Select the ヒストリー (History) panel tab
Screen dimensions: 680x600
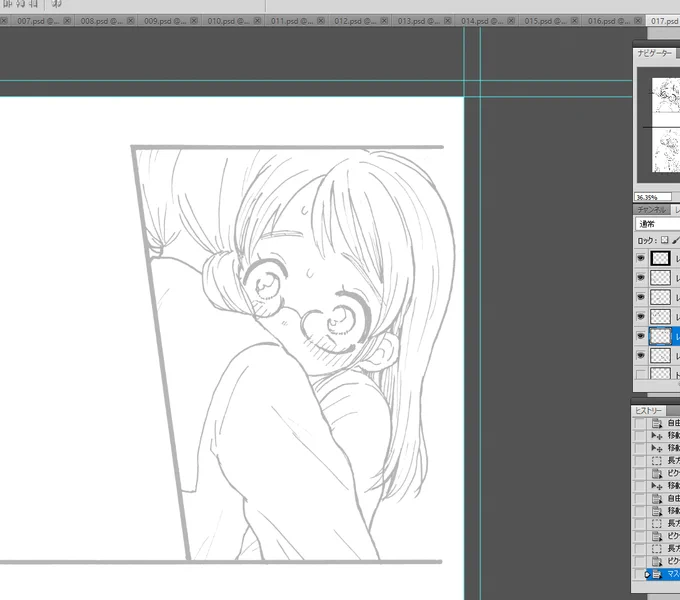point(649,411)
